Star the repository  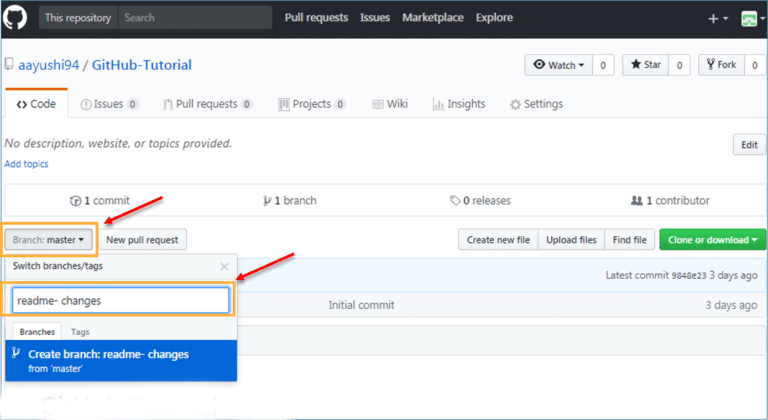pos(646,65)
